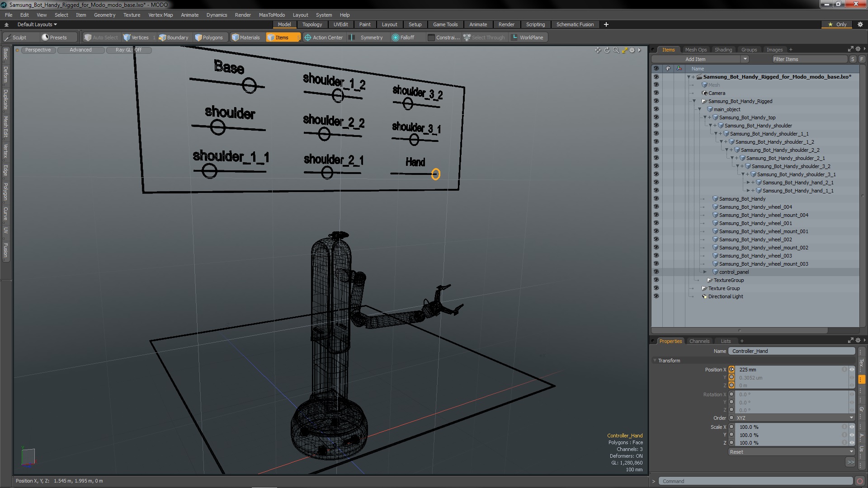Switch to the Channels tab
The image size is (868, 488).
click(x=699, y=341)
